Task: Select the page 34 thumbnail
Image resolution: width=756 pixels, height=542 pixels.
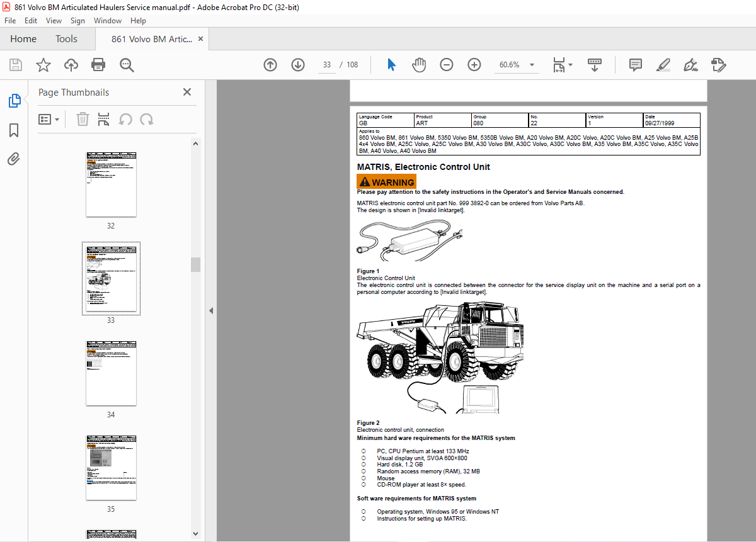Action: coord(111,373)
